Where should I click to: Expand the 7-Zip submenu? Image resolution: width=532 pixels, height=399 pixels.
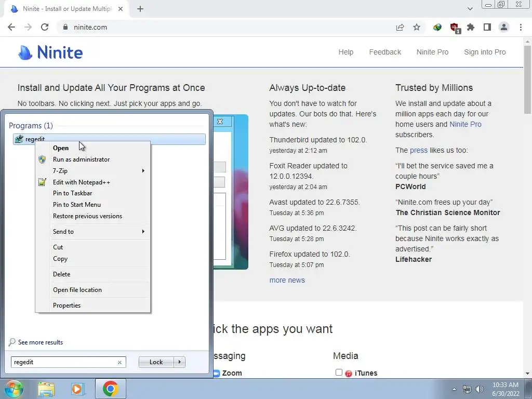[x=92, y=170]
